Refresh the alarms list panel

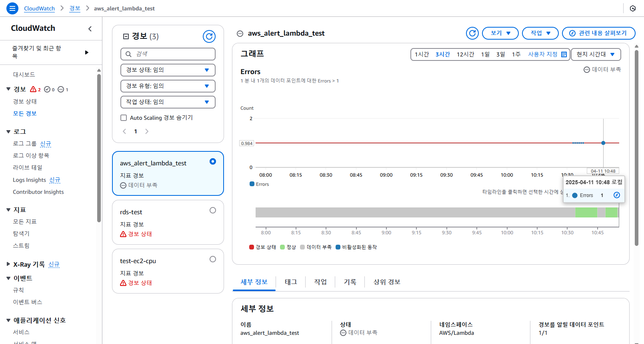point(209,36)
